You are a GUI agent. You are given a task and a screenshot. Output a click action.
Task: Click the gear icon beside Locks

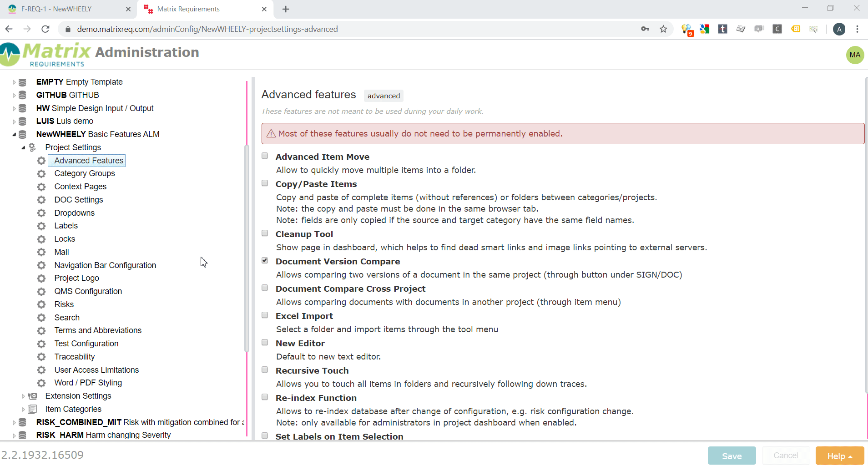click(x=41, y=239)
